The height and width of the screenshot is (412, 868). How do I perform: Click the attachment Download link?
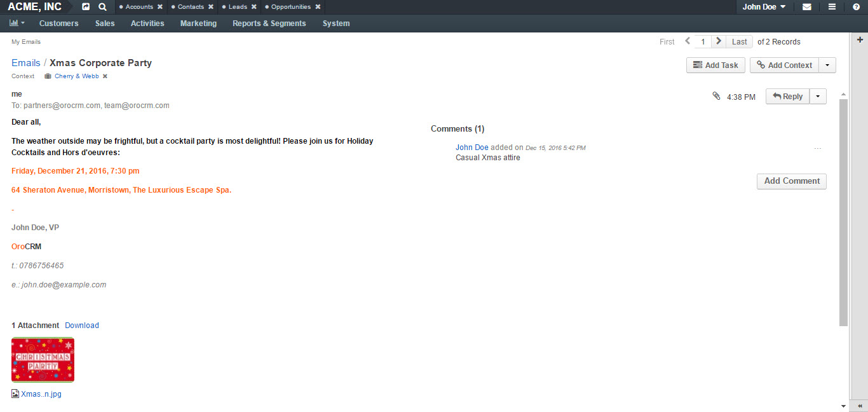(82, 326)
